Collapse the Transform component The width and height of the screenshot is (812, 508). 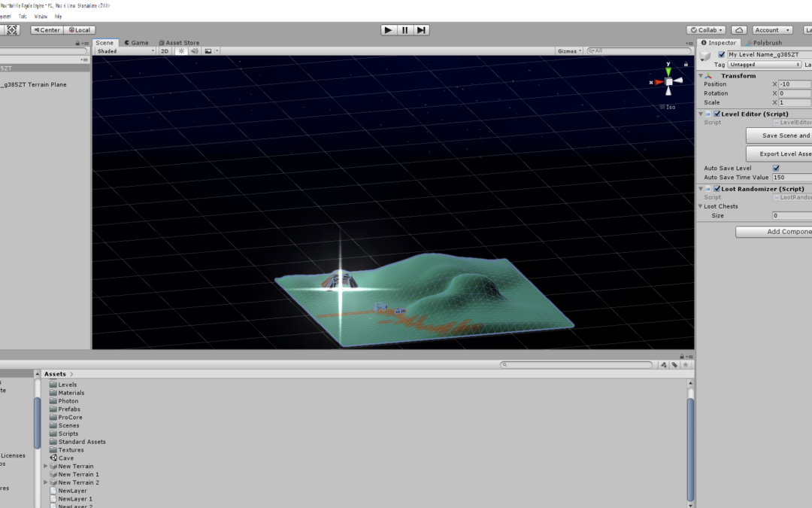pyautogui.click(x=701, y=76)
